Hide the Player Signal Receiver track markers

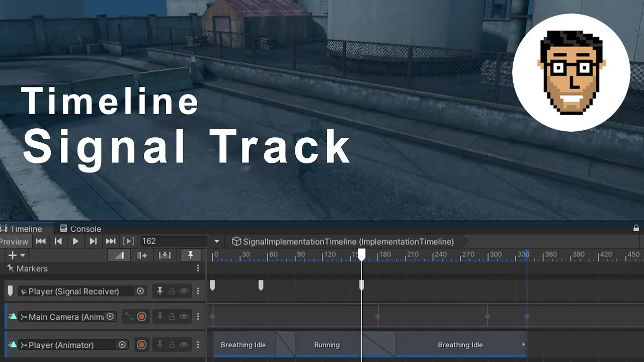click(x=184, y=291)
